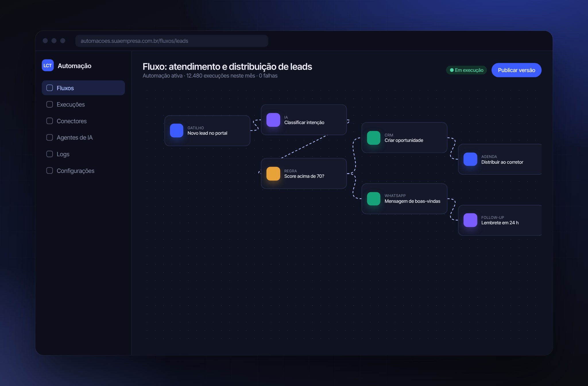588x386 pixels.
Task: Click the Agentes de IA sidebar icon
Action: (50, 138)
